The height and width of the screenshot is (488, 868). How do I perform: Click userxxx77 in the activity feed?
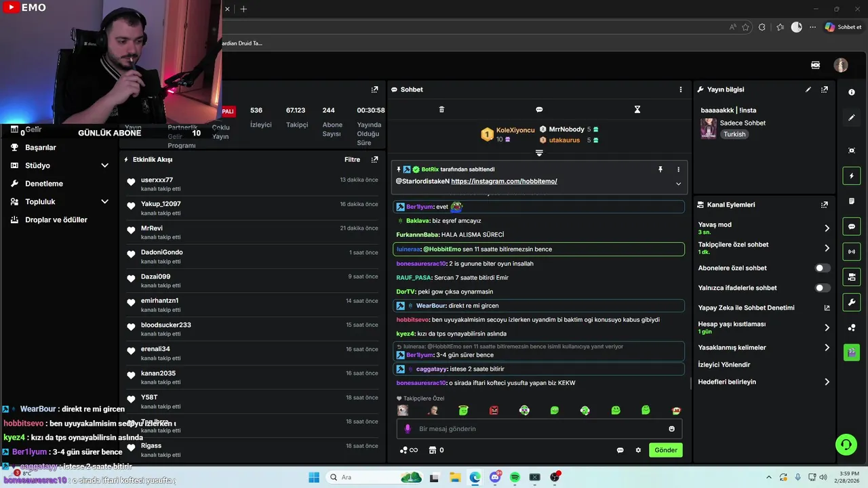tap(157, 180)
